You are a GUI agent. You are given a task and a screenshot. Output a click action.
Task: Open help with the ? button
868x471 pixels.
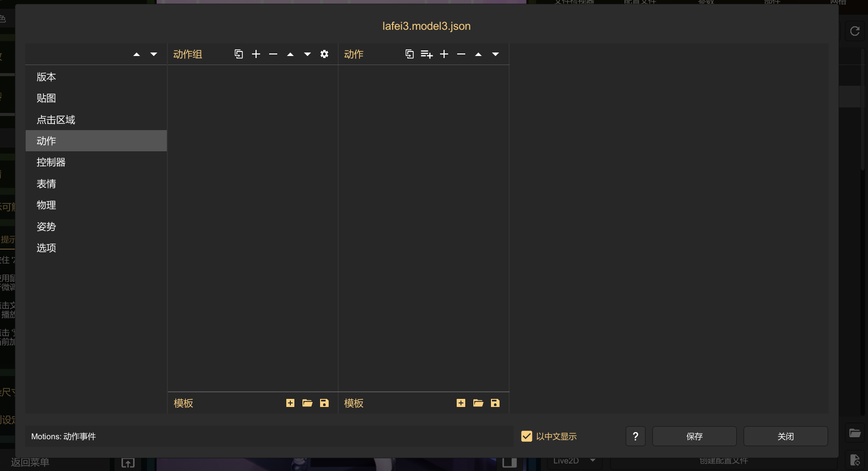(x=635, y=436)
